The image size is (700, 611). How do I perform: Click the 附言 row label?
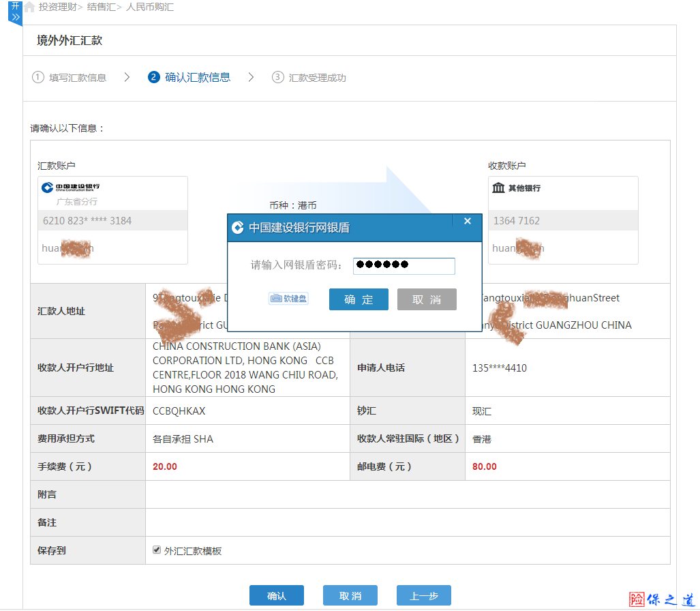coord(47,494)
